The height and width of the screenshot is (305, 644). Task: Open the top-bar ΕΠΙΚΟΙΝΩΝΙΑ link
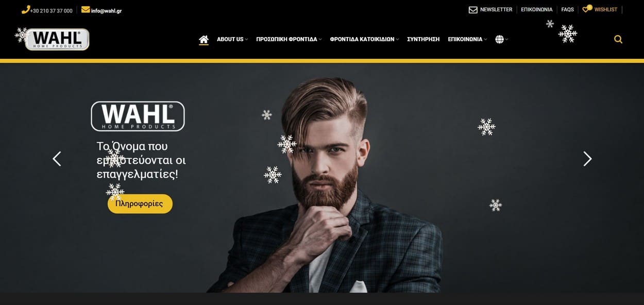point(537,10)
